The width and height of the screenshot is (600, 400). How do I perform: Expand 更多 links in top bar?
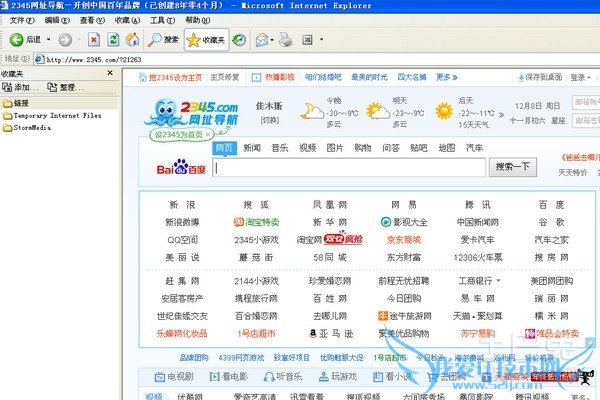coord(447,77)
